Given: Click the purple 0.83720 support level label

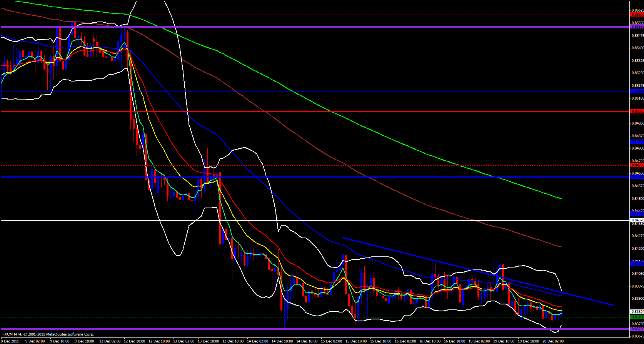Looking at the screenshot, I should coord(637,329).
